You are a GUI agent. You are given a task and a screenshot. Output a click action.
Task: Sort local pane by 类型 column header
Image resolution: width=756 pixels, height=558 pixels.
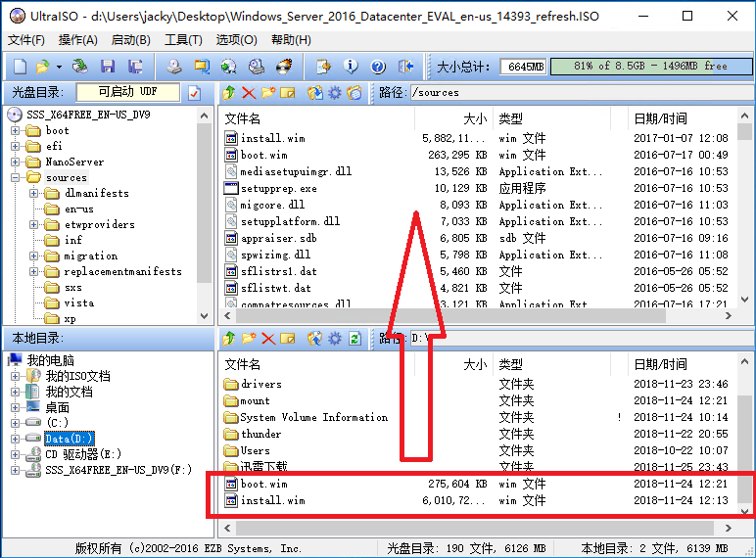[551, 364]
